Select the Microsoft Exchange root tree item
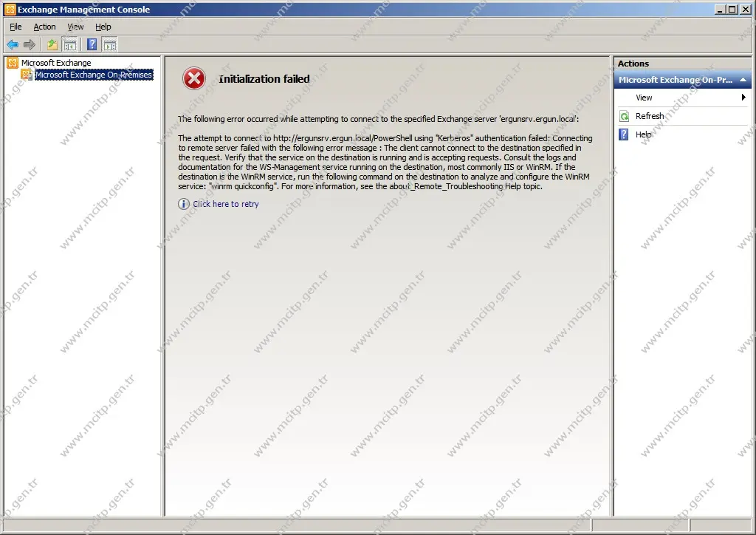This screenshot has width=756, height=535. pyautogui.click(x=56, y=63)
